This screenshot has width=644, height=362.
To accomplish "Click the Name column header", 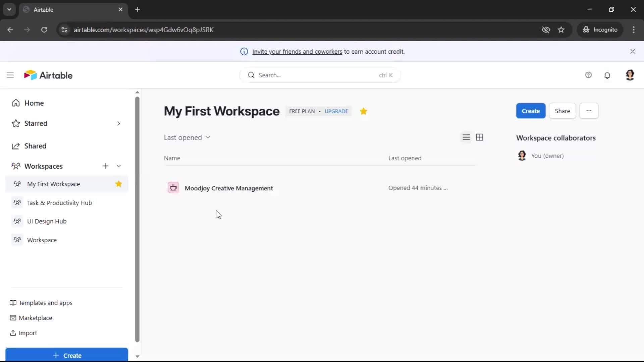I will tap(172, 158).
